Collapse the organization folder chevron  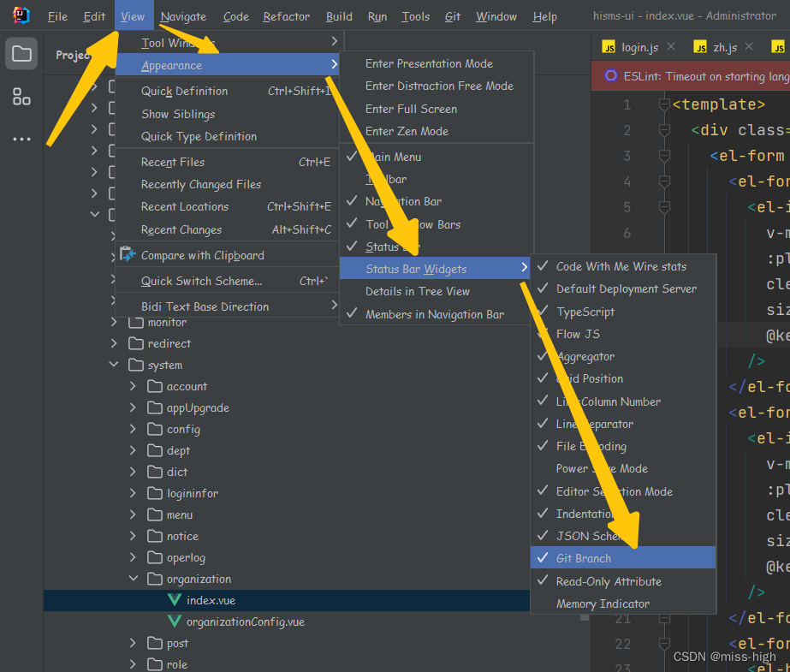[133, 579]
